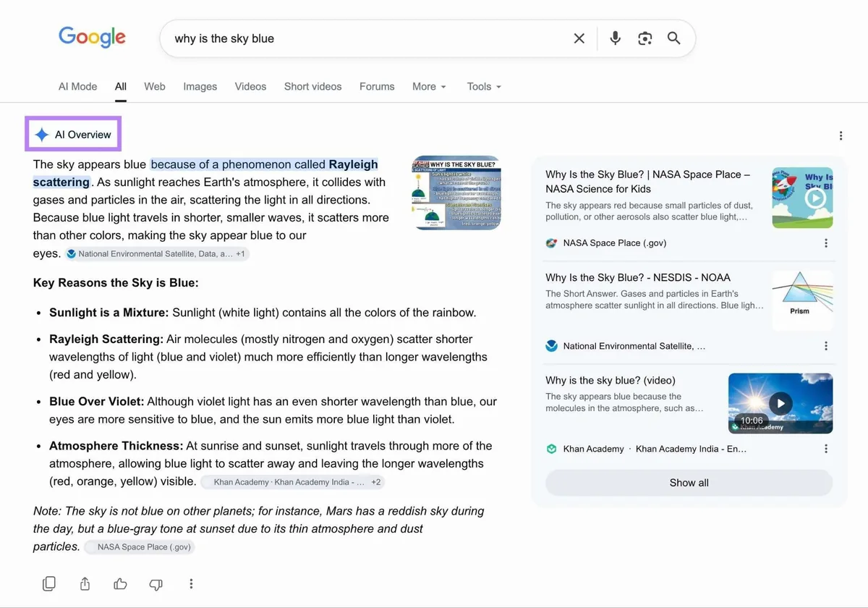Click the AI Overview sparkle icon
The height and width of the screenshot is (608, 868).
pyautogui.click(x=42, y=135)
